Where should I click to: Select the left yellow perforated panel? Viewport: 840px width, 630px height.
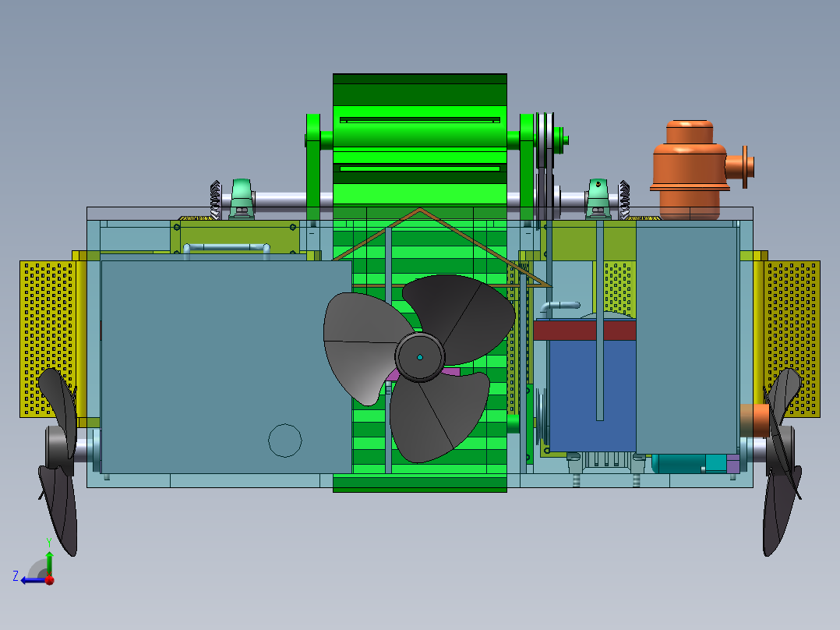pos(48,339)
